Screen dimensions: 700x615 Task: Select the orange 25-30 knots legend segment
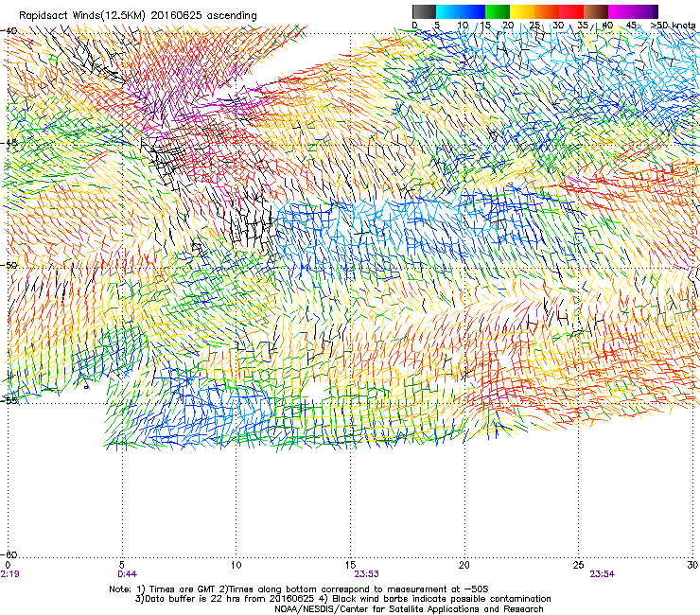(x=547, y=11)
